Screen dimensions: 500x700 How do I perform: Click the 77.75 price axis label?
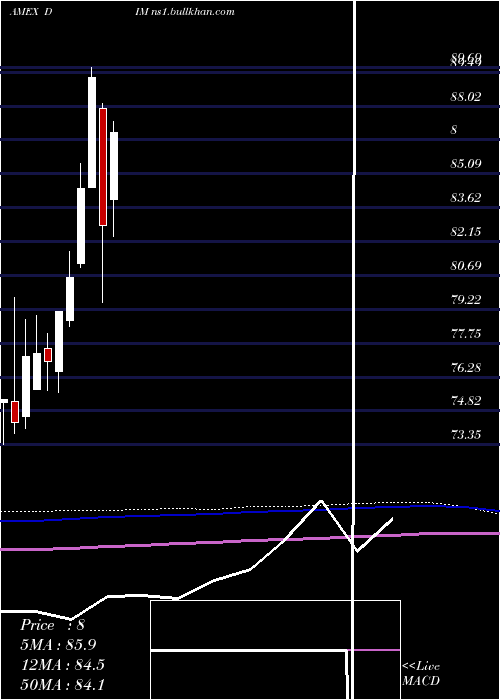[x=466, y=333]
